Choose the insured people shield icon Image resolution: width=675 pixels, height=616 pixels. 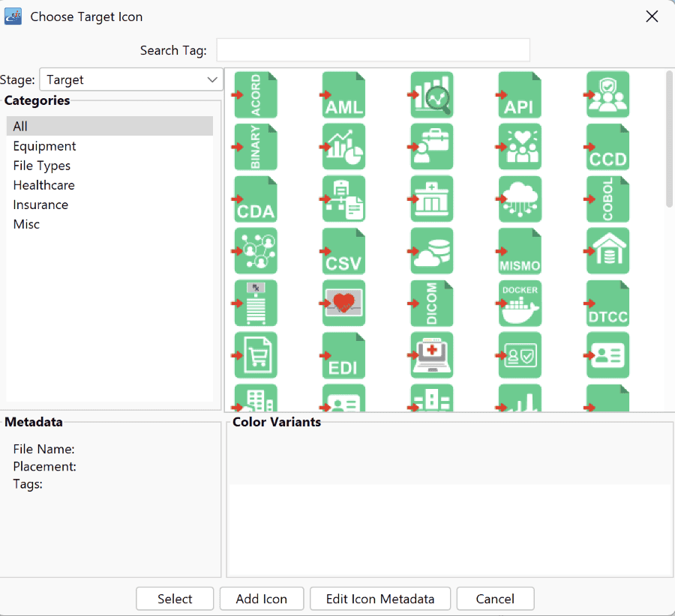click(607, 94)
